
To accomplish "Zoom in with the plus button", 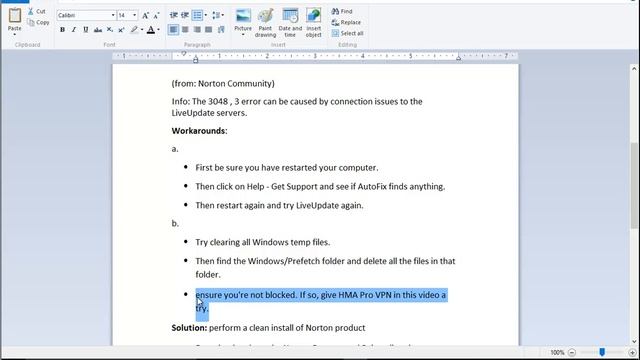I will (x=632, y=352).
